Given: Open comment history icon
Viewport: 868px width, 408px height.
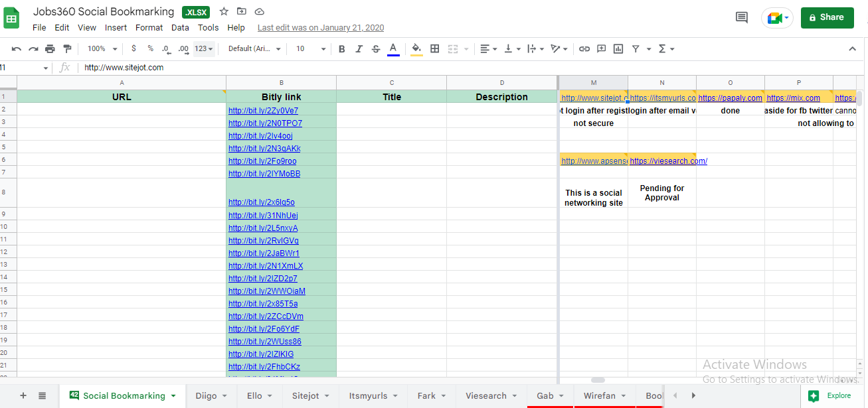Looking at the screenshot, I should (x=742, y=17).
